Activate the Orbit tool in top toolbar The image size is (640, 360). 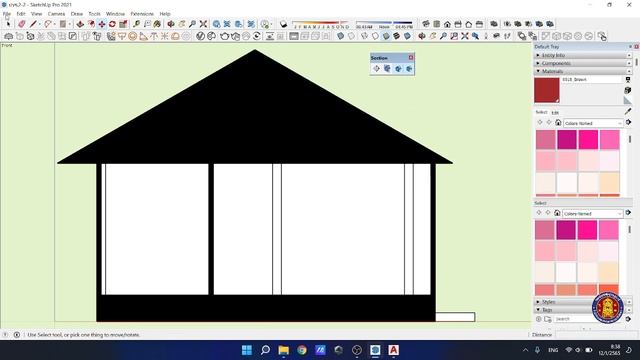click(x=171, y=24)
